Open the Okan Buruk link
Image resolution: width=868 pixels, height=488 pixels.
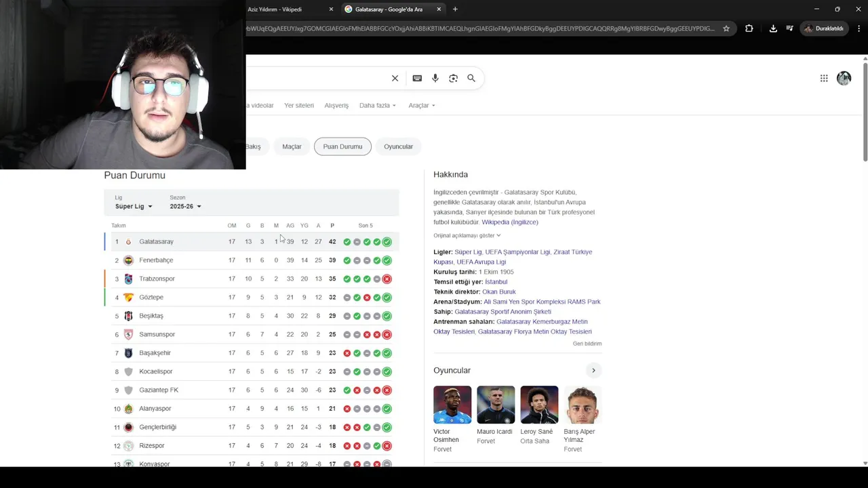(499, 291)
